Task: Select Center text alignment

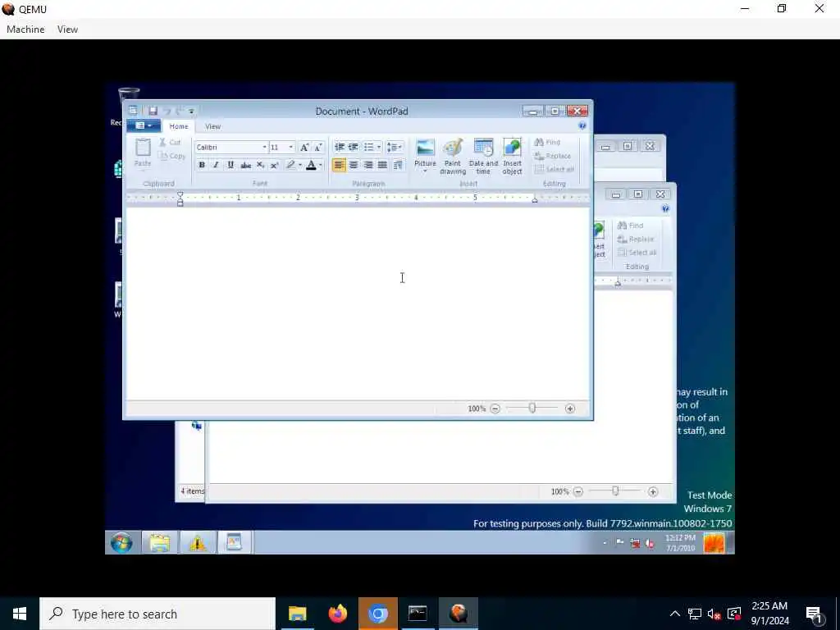Action: (354, 165)
